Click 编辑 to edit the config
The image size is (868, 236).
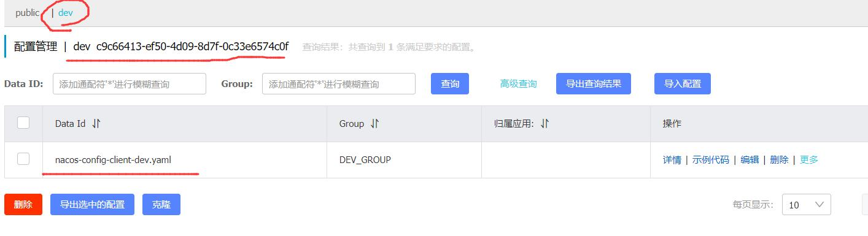pyautogui.click(x=750, y=160)
